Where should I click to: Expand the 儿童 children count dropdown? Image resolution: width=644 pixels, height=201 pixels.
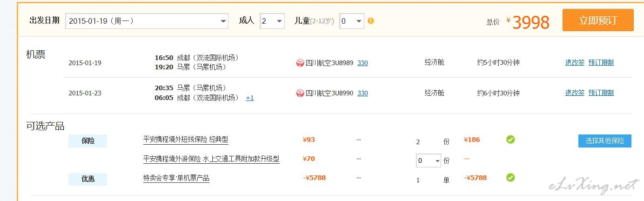(x=352, y=21)
